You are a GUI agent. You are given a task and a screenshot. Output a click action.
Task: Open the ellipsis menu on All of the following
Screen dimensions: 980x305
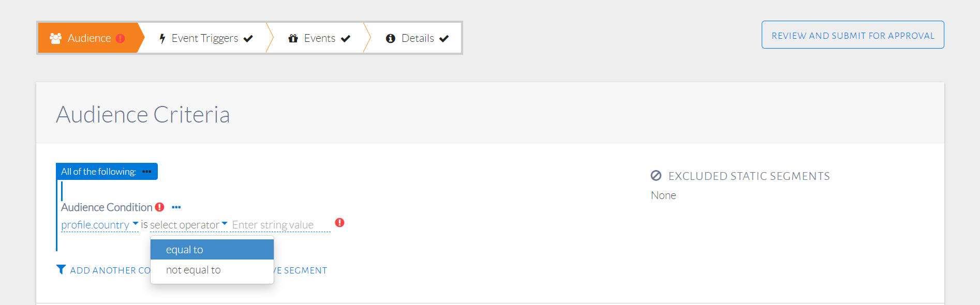147,172
